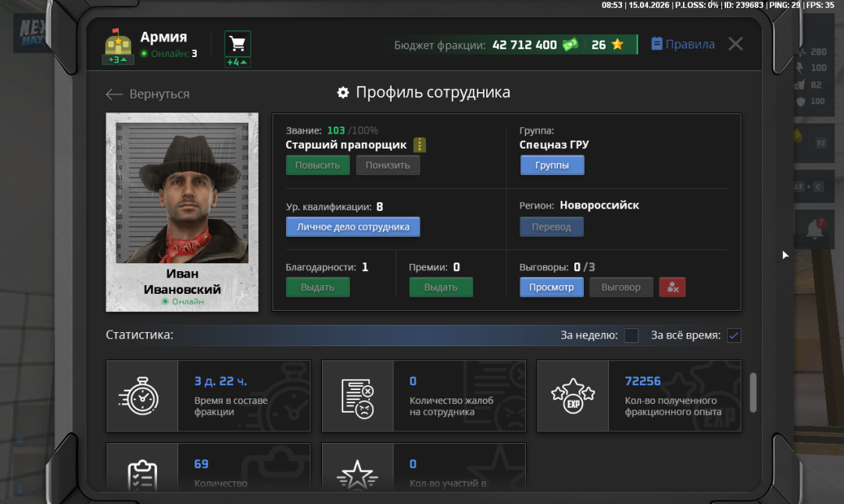Image resolution: width=844 pixels, height=504 pixels.
Task: Enable the За неделю checkbox
Action: (631, 335)
